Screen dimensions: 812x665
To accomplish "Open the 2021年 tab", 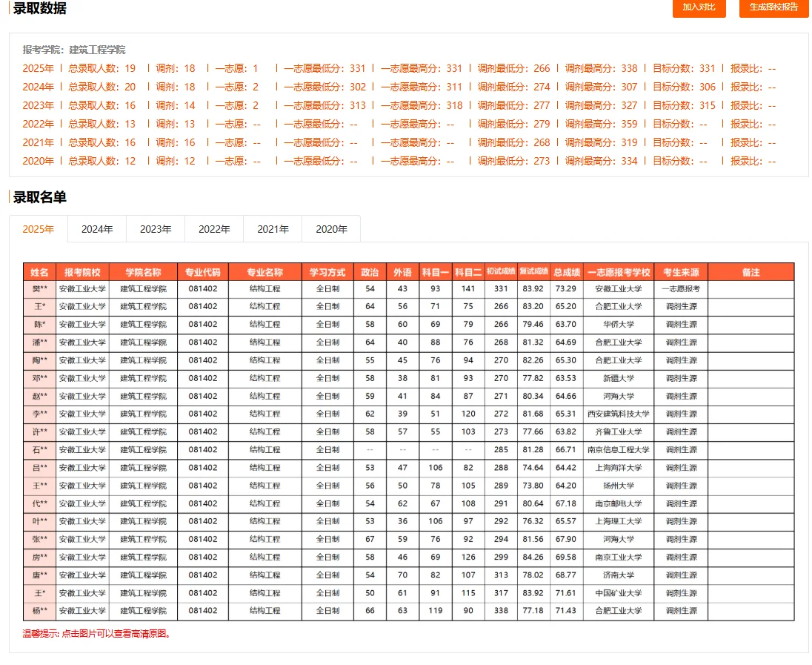I will pos(273,229).
